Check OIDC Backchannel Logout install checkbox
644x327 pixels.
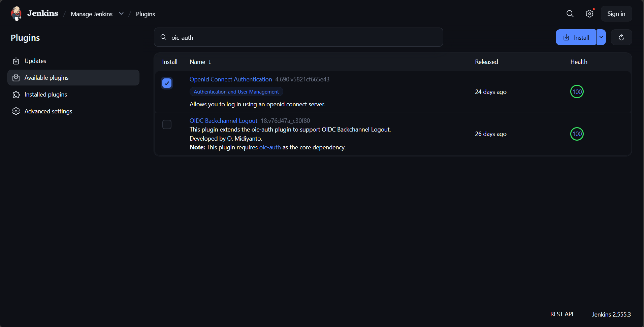coord(167,124)
